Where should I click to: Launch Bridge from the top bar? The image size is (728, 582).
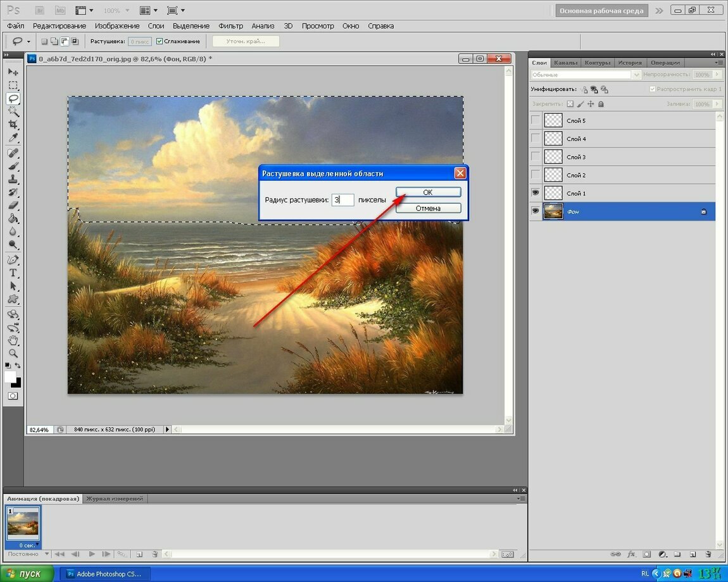[41, 10]
